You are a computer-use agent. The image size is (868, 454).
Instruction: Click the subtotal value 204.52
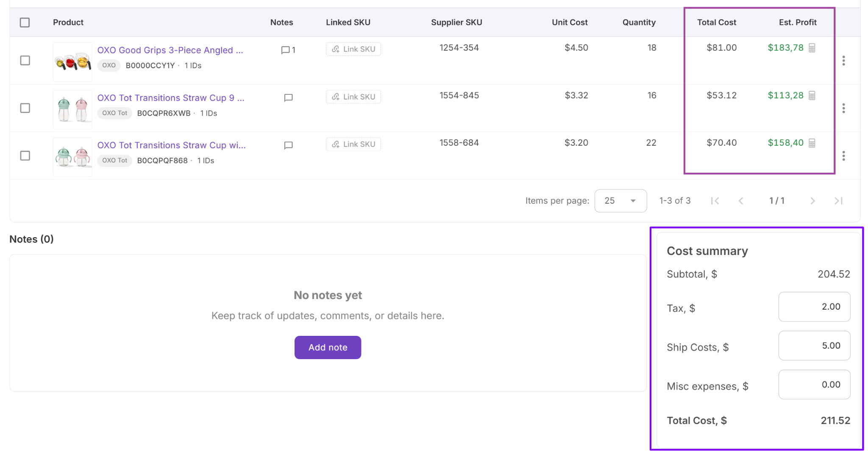(834, 274)
